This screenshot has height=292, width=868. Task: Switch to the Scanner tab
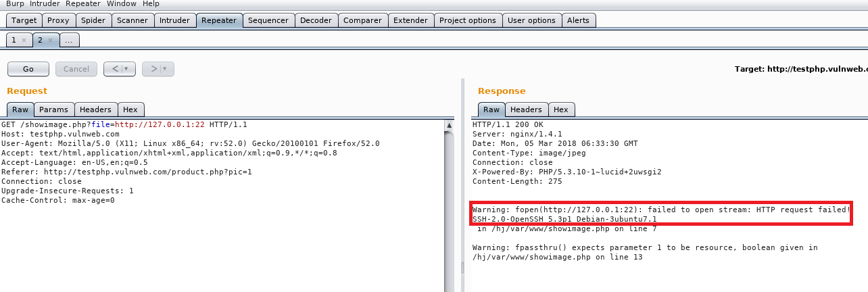tap(132, 20)
